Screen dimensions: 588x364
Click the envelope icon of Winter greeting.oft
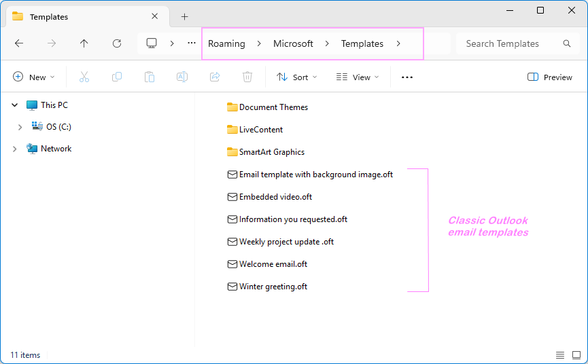click(x=232, y=287)
